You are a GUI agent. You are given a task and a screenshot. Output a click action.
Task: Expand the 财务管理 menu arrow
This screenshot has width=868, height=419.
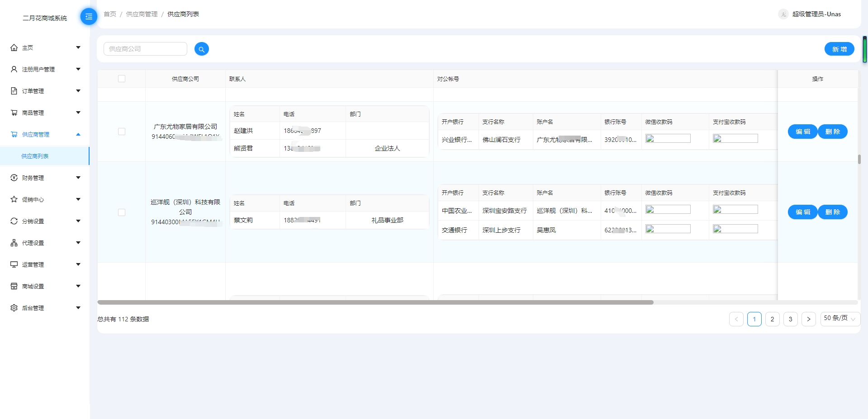pos(78,178)
